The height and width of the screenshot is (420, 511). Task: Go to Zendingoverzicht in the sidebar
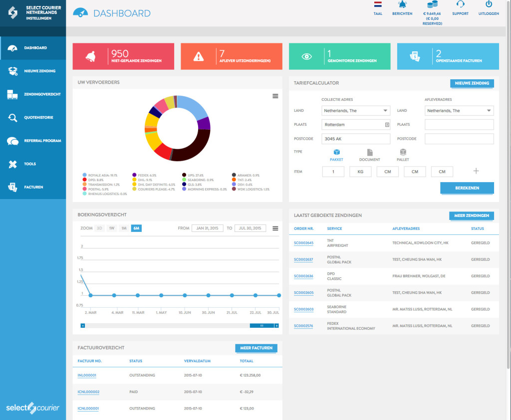13,94
